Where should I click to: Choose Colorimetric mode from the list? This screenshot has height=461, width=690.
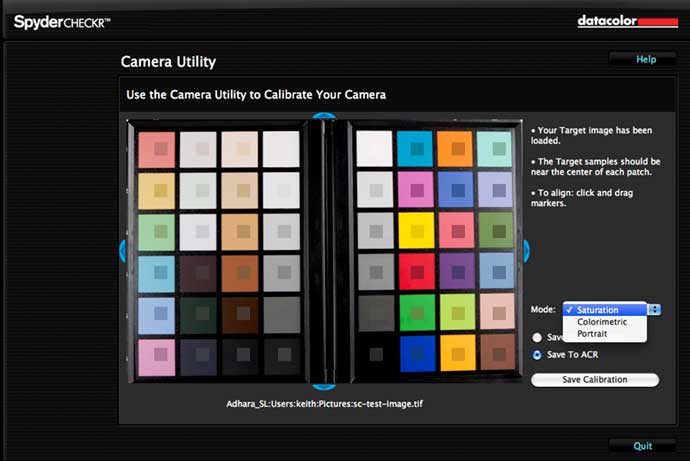605,322
